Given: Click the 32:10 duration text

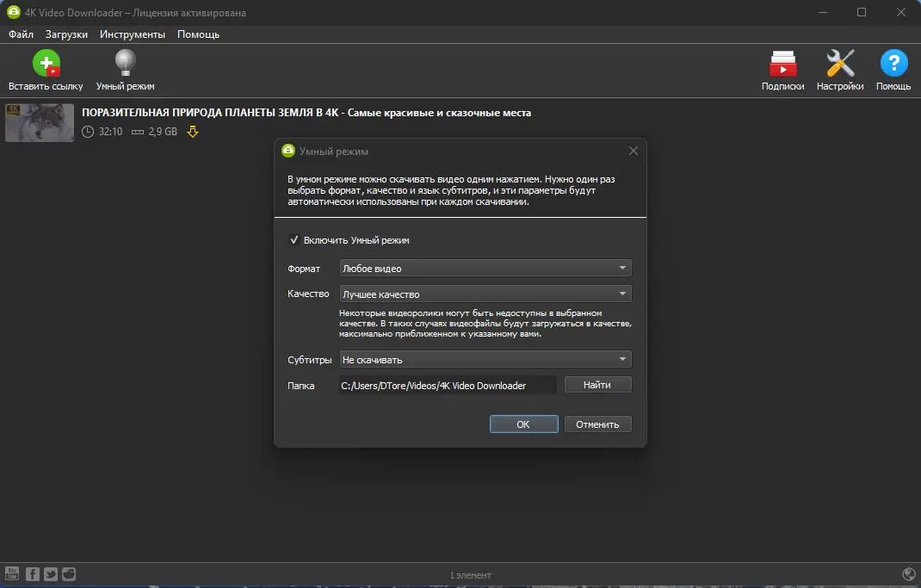Looking at the screenshot, I should 110,132.
